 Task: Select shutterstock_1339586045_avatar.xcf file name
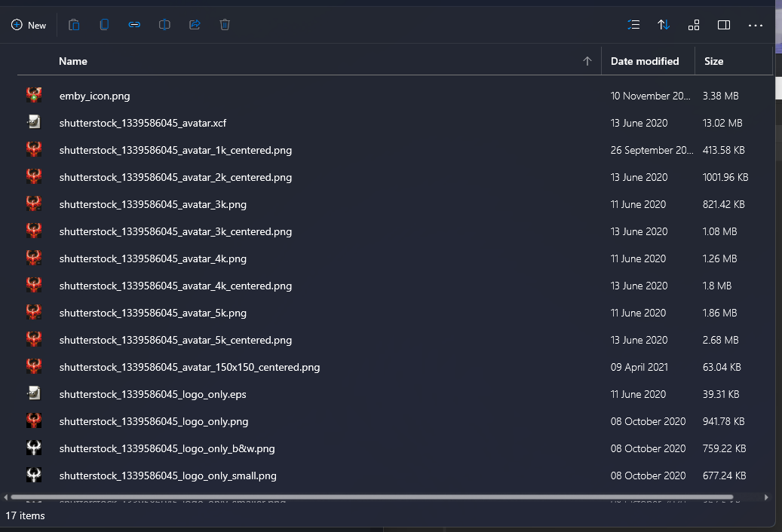pyautogui.click(x=143, y=123)
